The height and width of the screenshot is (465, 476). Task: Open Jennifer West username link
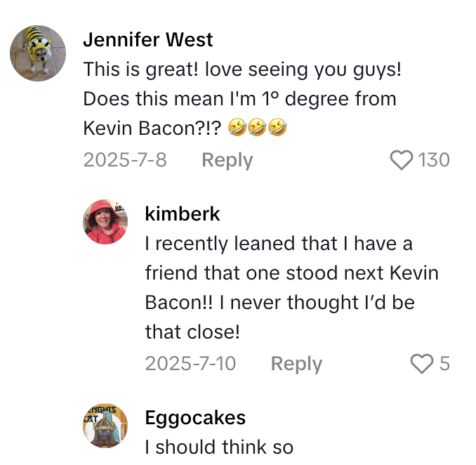147,39
